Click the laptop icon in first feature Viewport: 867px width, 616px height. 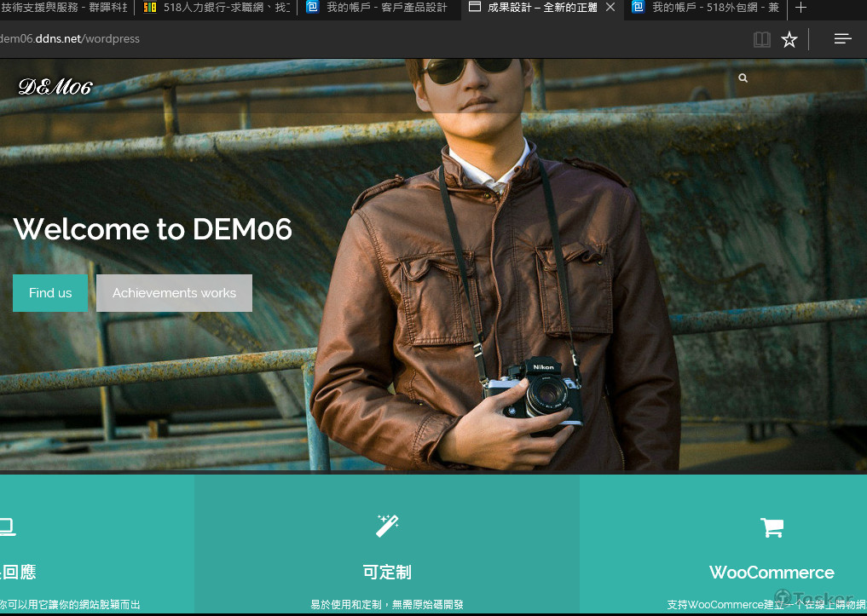click(x=7, y=527)
